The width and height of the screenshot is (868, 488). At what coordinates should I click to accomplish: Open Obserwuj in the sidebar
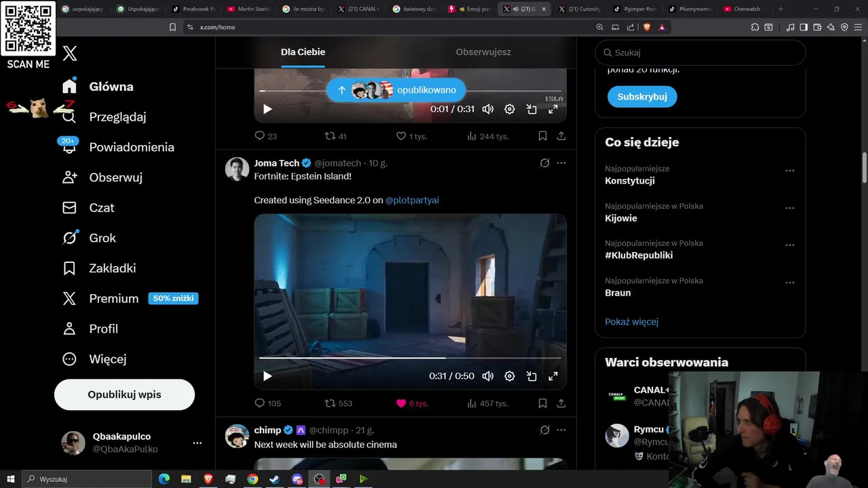(102, 178)
